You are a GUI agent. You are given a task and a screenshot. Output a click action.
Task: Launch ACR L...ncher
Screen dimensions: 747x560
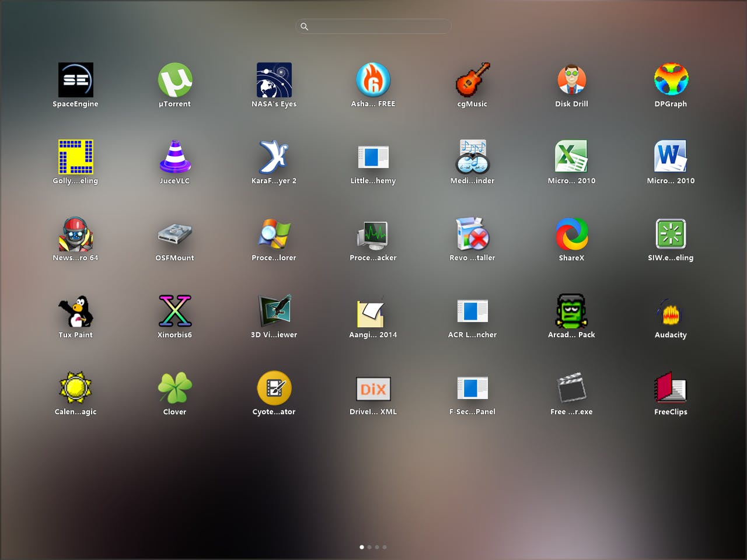coord(473,311)
